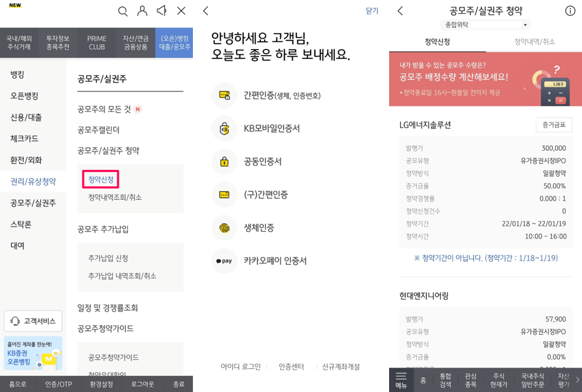The width and height of the screenshot is (582, 392).
Task: Go back using the login screen arrow
Action: click(206, 11)
